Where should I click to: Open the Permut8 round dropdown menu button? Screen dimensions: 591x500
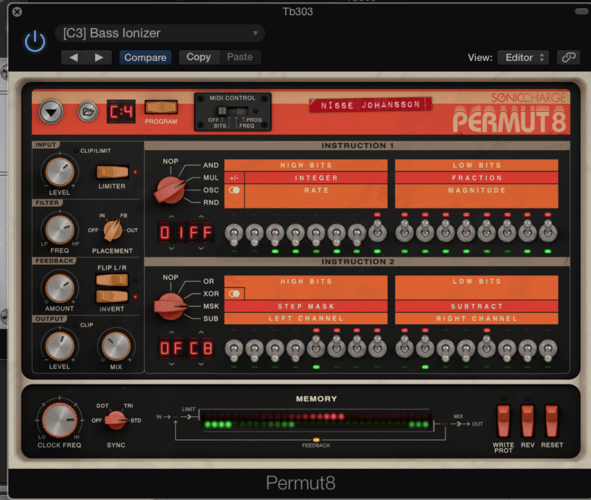[51, 112]
